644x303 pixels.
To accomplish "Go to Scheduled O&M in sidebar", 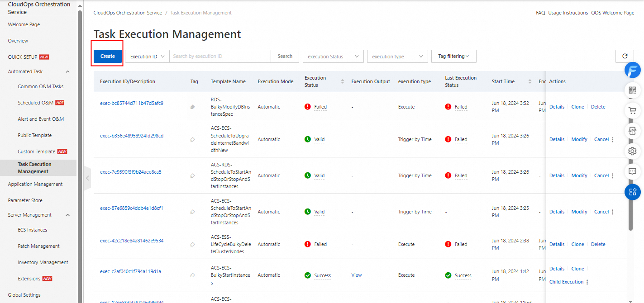I will tap(36, 103).
